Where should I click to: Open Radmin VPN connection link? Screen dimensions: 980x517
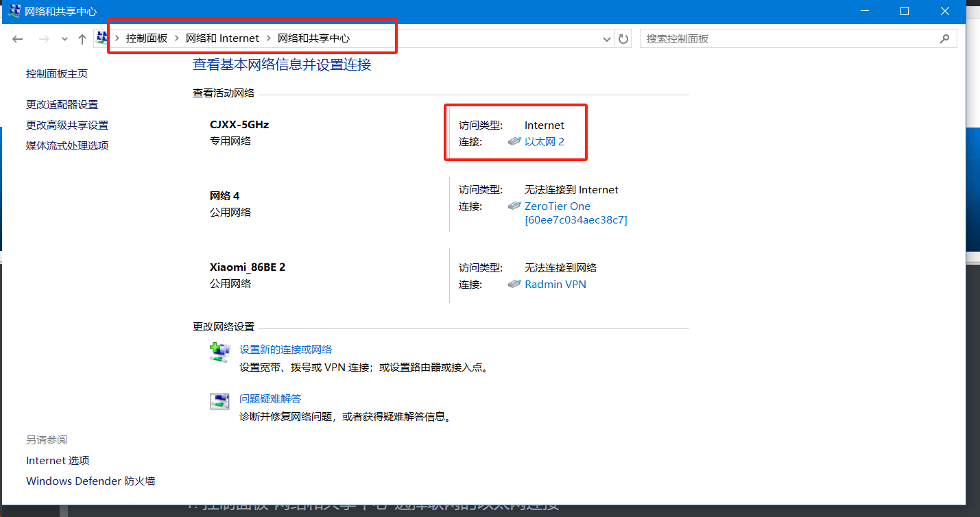[555, 285]
